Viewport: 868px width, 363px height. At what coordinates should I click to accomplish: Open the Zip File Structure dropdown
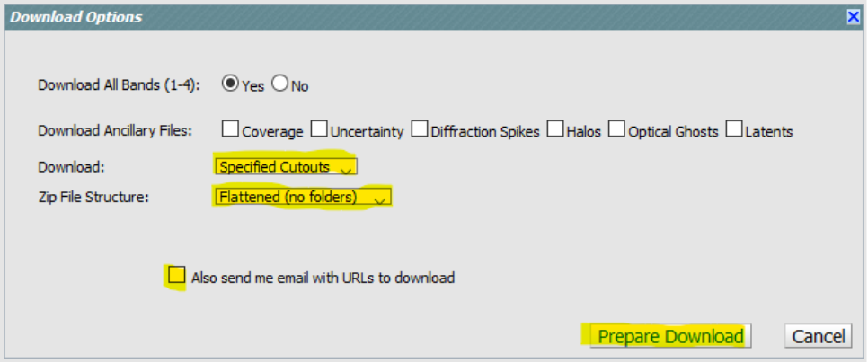click(x=303, y=197)
